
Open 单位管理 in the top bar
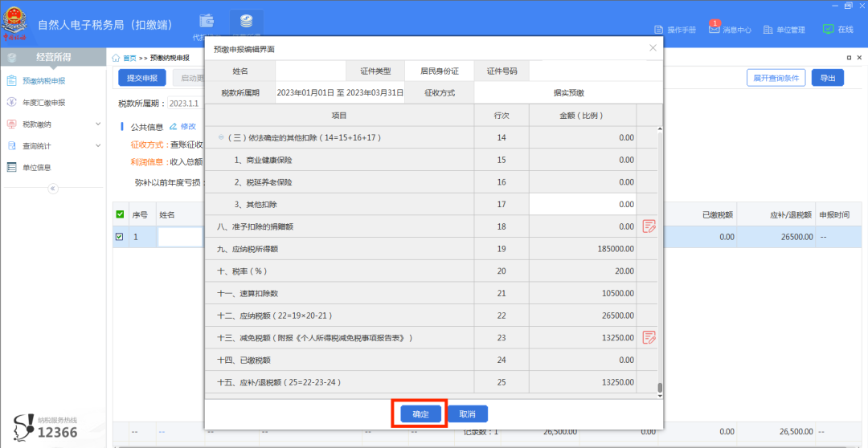coord(784,30)
